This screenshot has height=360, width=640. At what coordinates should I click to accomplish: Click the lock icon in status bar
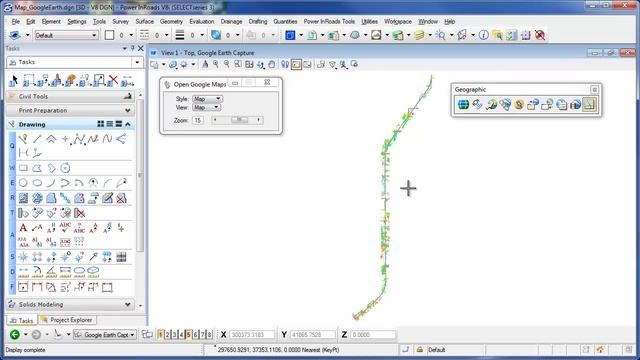pyautogui.click(x=420, y=349)
